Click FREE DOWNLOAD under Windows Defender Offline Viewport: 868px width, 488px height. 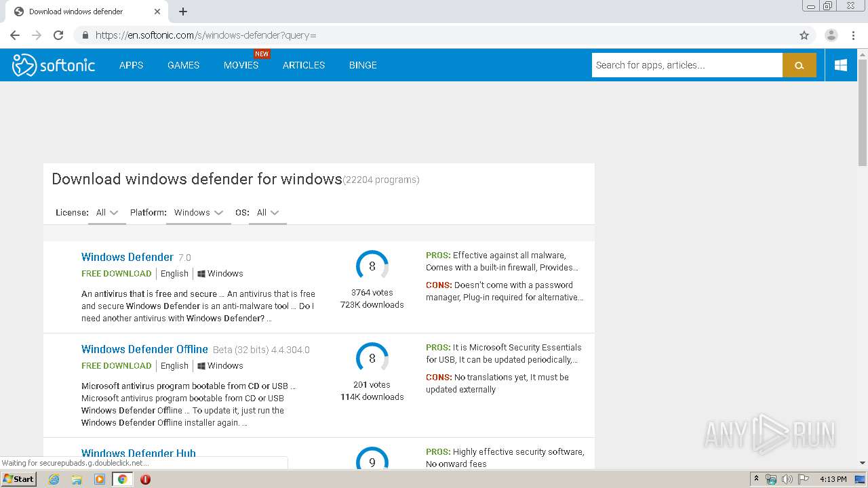(x=117, y=365)
